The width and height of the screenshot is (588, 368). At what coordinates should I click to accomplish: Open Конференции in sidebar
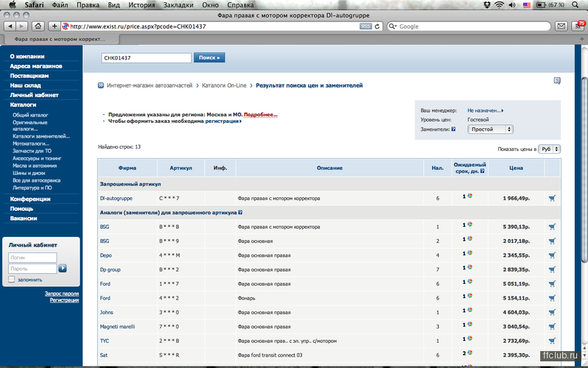click(x=30, y=199)
